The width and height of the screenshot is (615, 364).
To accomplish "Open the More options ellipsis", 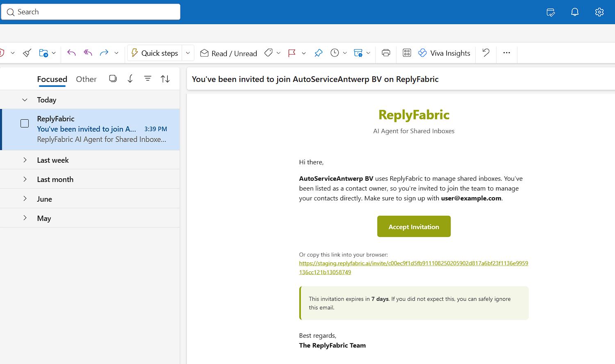I will tap(507, 53).
